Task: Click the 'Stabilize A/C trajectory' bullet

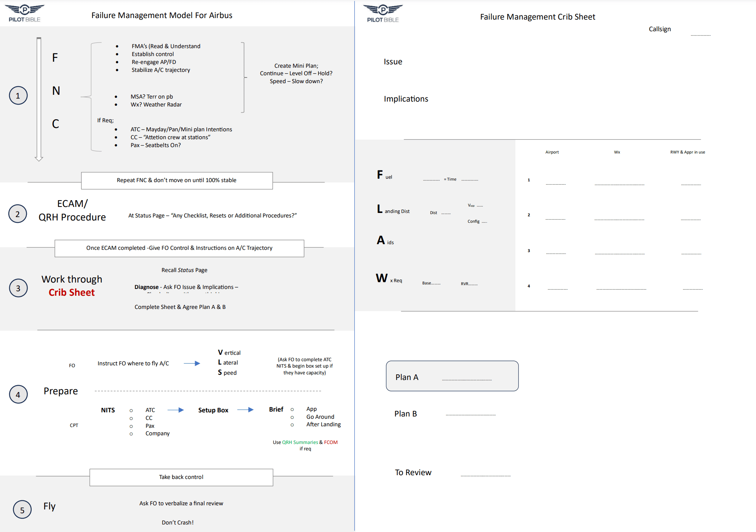Action: click(161, 70)
